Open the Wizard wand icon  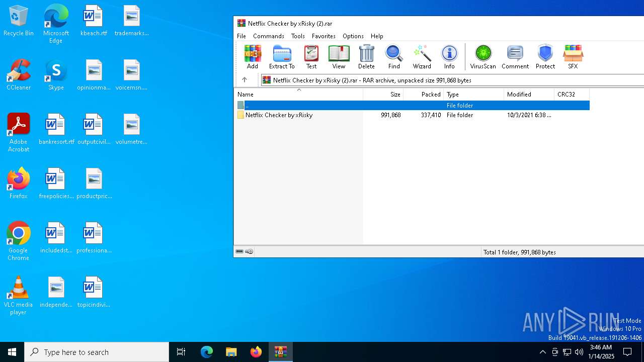click(422, 57)
